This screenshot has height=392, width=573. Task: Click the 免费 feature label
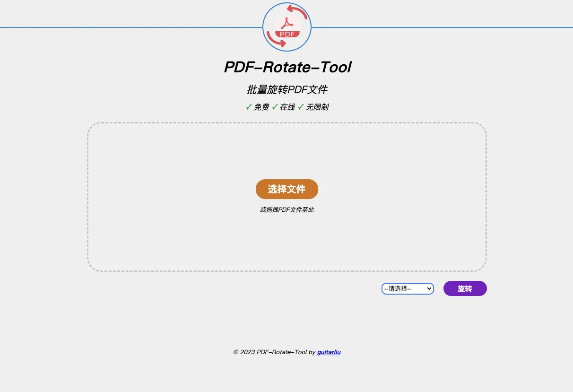point(261,107)
